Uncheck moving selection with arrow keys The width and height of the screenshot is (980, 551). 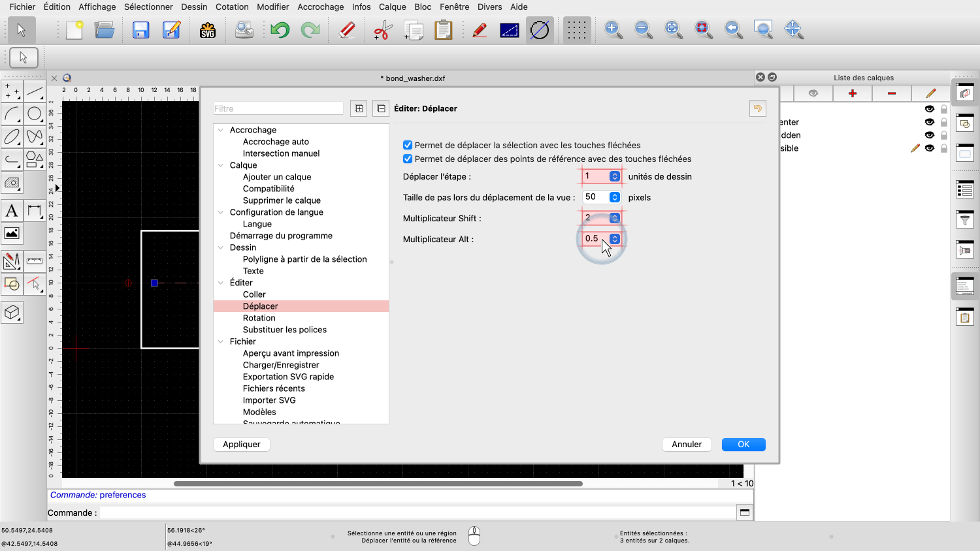(408, 146)
